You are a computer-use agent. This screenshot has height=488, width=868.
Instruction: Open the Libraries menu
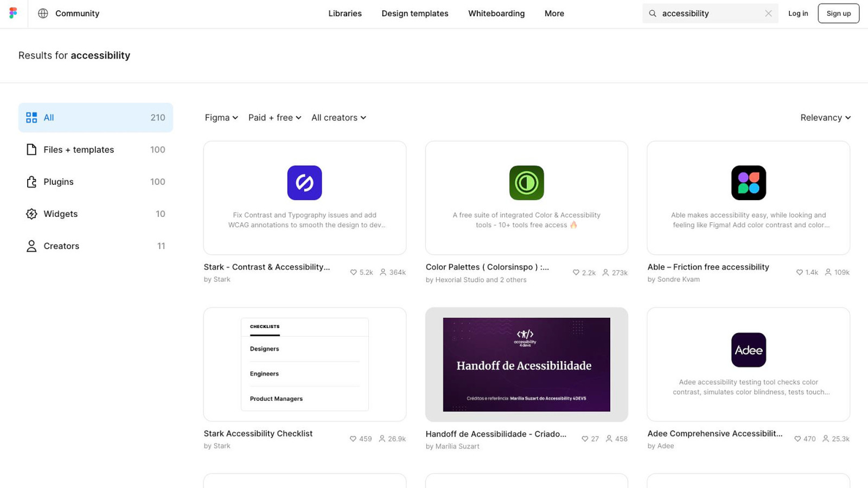pyautogui.click(x=345, y=14)
